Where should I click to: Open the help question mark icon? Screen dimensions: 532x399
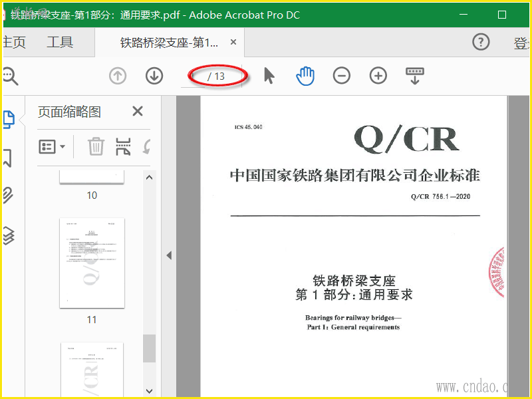(x=481, y=42)
